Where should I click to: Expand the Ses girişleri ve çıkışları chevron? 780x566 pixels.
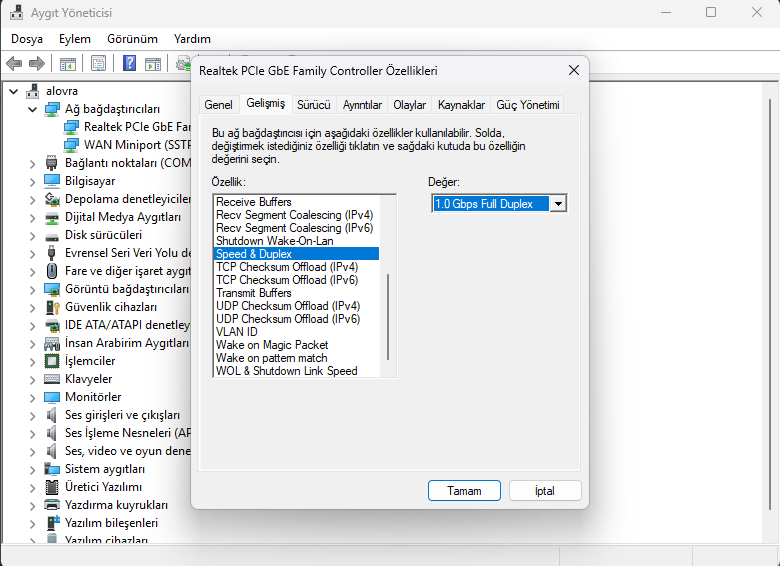tap(33, 416)
